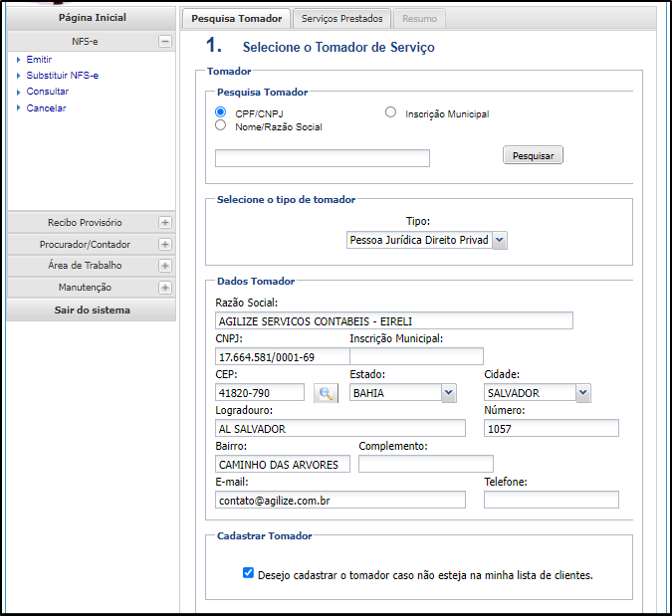Expand the Área de Trabalho section
This screenshot has width=672, height=616.
[165, 266]
